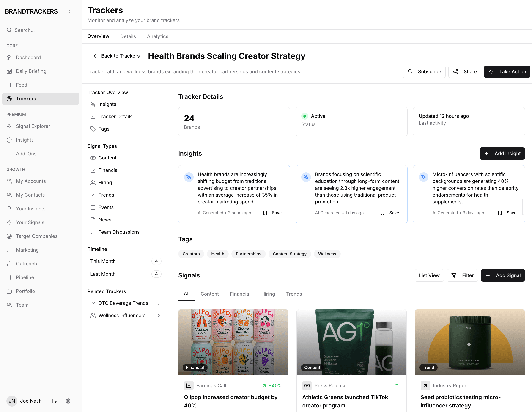
Task: Open Your Signals in sidebar
Action: (x=40, y=222)
